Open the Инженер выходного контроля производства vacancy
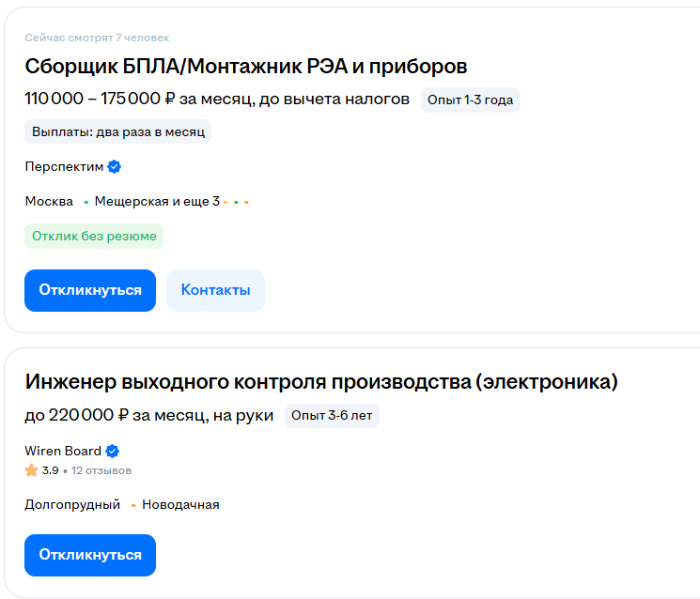The height and width of the screenshot is (599, 700). point(321,382)
